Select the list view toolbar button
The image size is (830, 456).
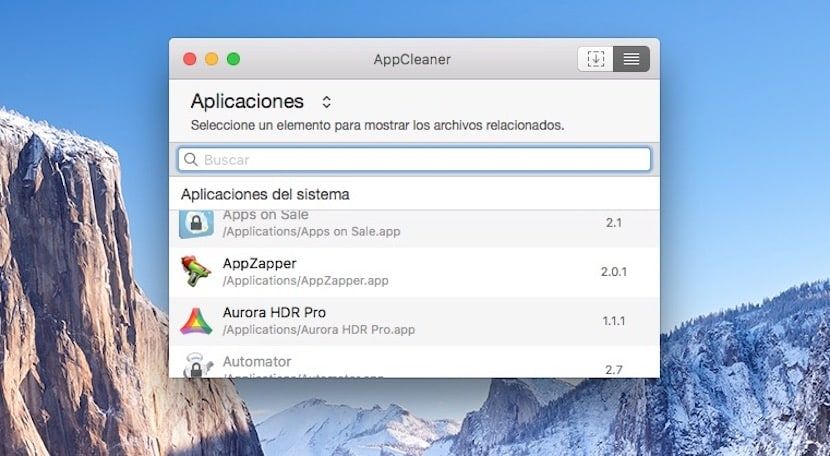[631, 59]
